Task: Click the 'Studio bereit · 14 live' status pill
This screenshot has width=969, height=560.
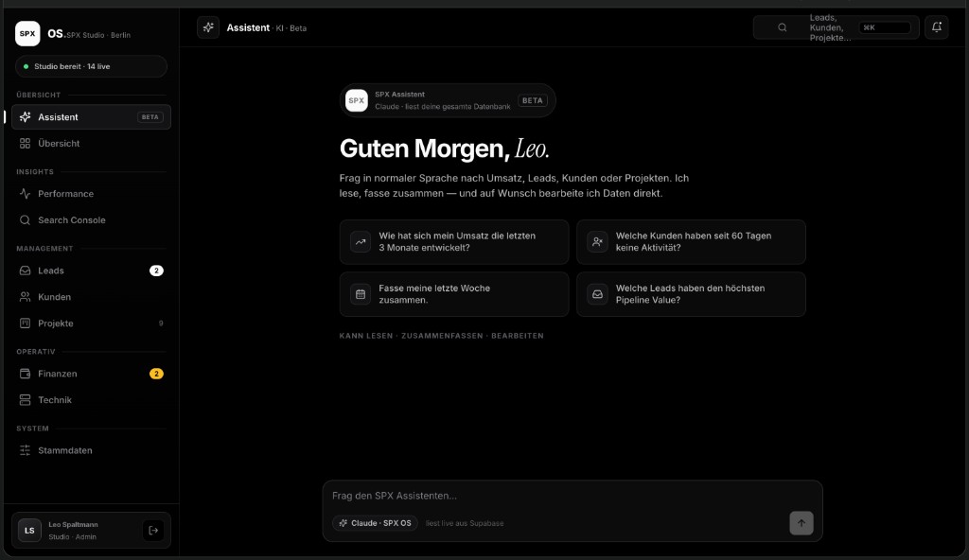Action: pos(92,66)
